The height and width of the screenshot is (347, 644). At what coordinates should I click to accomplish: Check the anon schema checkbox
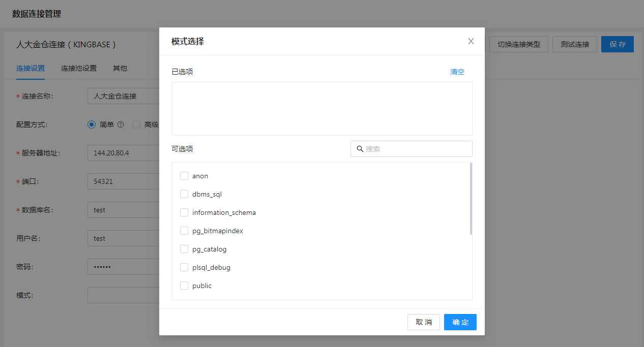184,176
